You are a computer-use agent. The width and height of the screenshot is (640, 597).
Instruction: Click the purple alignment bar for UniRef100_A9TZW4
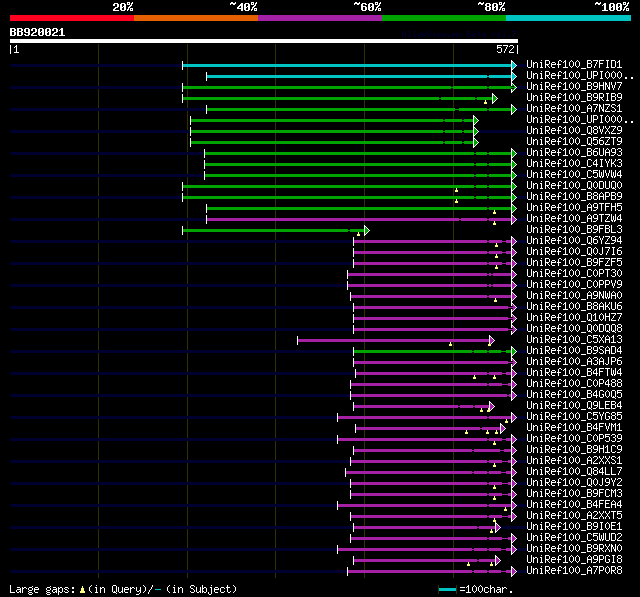tap(359, 220)
